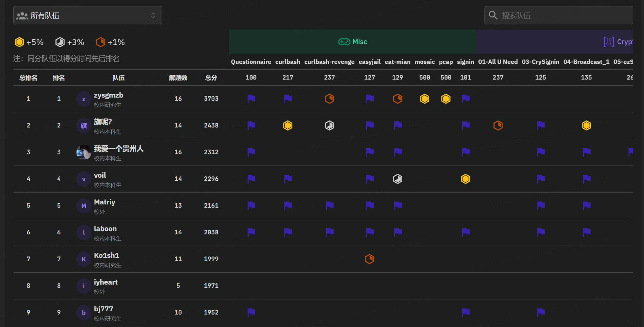Viewport: 644px width, 327px height.
Task: Open team zysgmzb's name link
Action: [x=108, y=95]
